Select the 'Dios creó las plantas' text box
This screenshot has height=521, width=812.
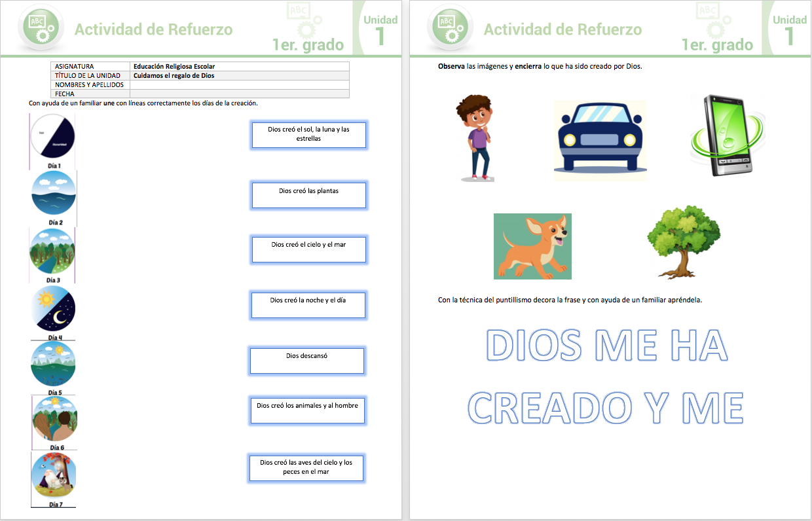click(308, 195)
